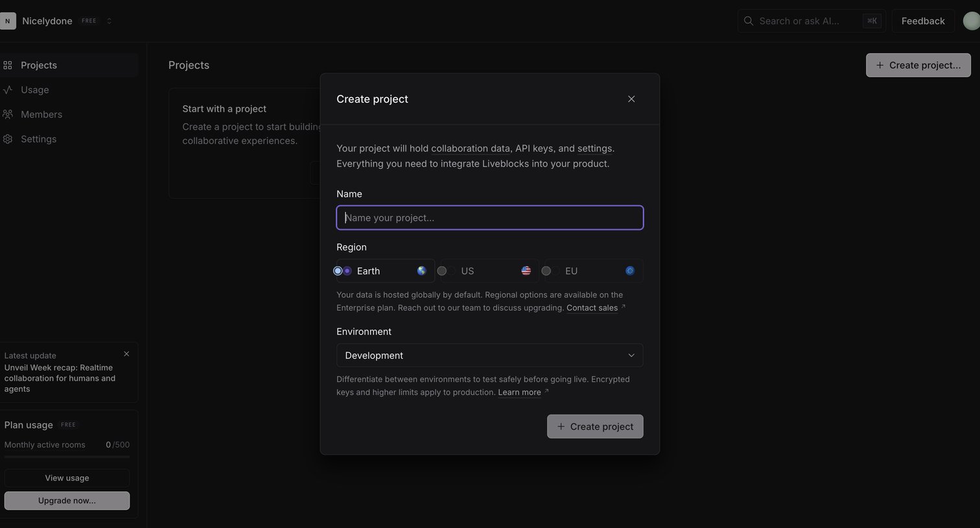
Task: Click the external arrow beside Contact sales
Action: click(x=624, y=307)
